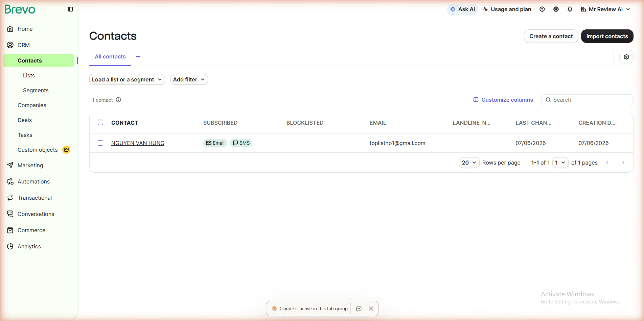Click the Customize columns icon
Viewport: 644px width, 321px height.
476,100
